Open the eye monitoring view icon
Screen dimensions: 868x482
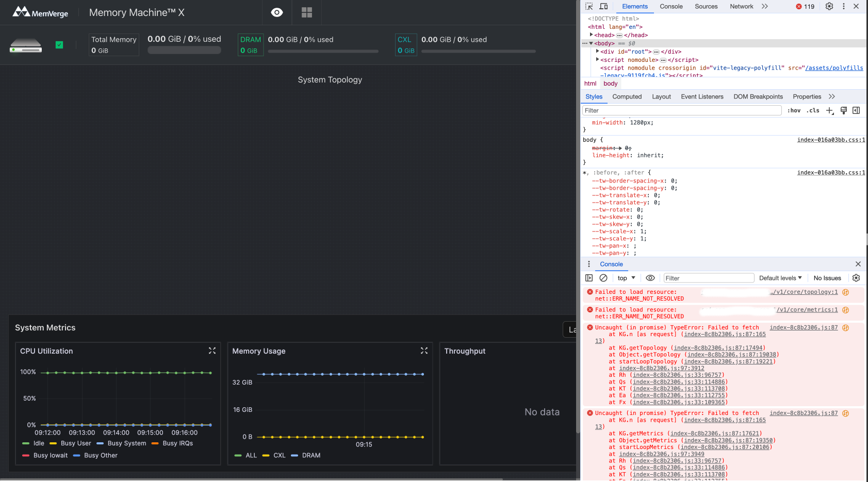tap(277, 12)
